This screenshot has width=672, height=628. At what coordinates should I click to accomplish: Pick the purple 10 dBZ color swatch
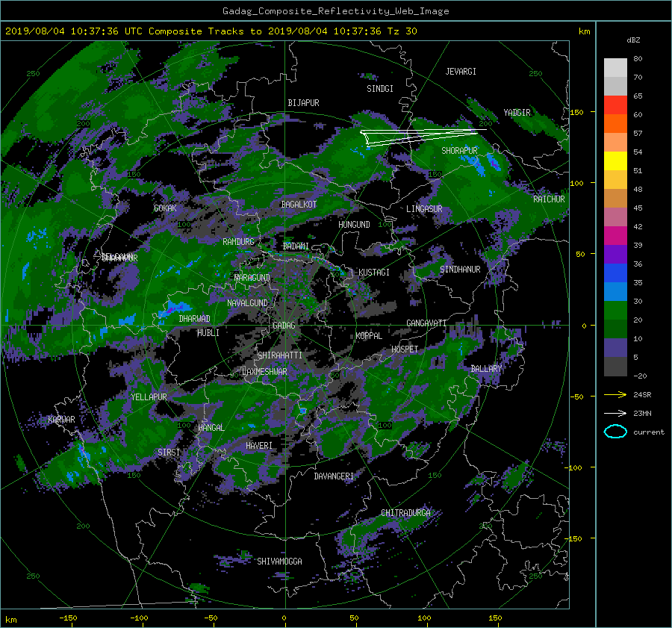tap(615, 348)
